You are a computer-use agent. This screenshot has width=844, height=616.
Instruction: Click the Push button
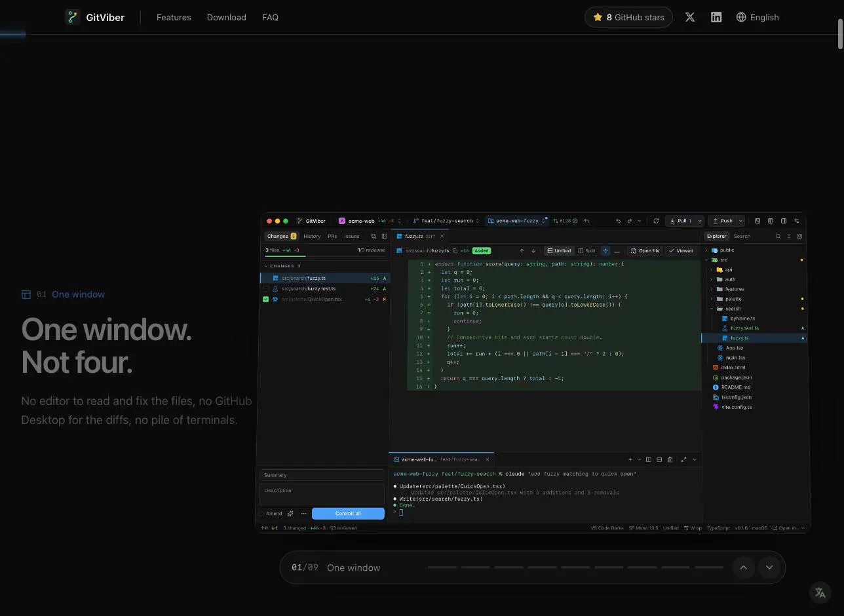click(723, 221)
